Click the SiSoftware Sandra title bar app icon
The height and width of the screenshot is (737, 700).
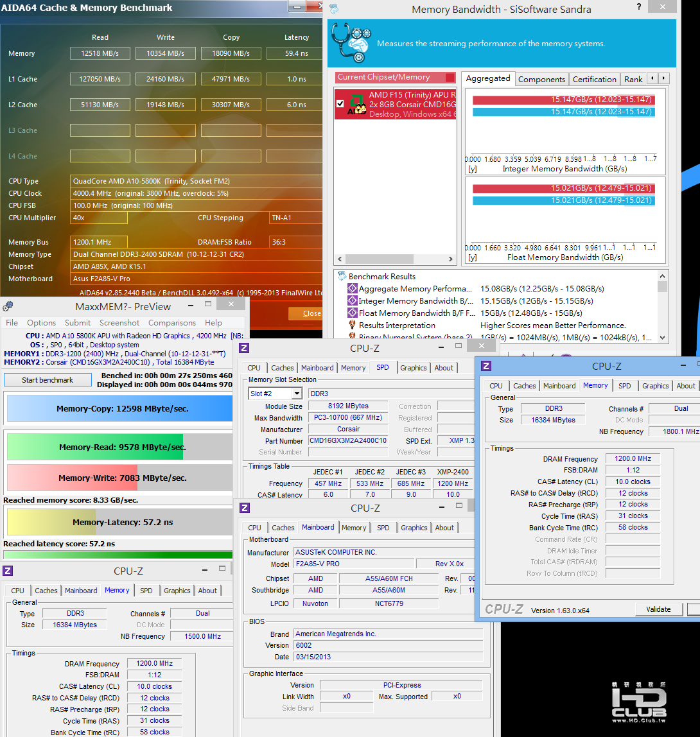coord(334,8)
